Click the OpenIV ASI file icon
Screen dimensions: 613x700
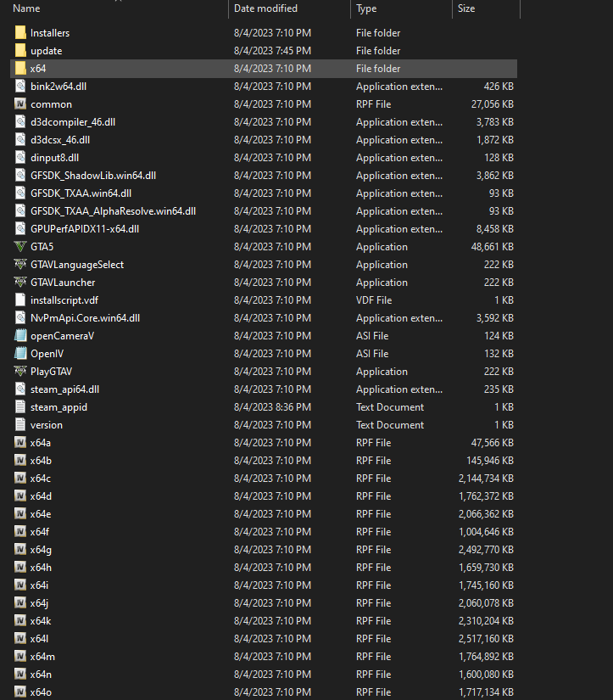20,354
